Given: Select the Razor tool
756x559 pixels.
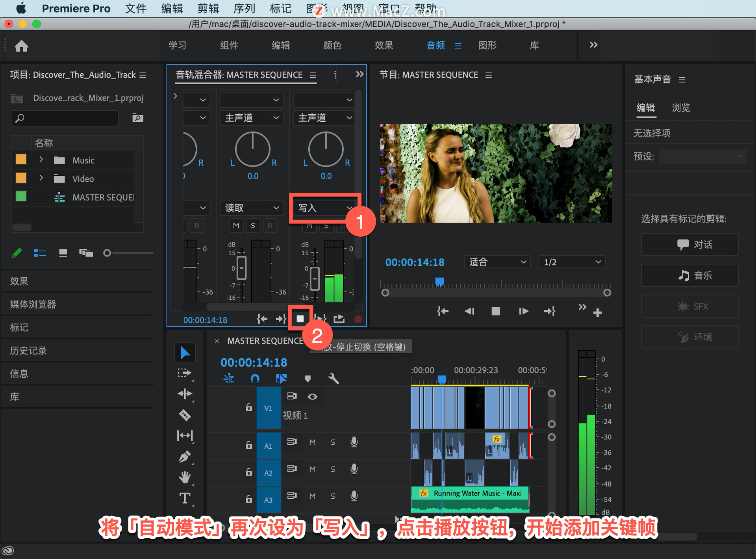Looking at the screenshot, I should click(x=185, y=415).
